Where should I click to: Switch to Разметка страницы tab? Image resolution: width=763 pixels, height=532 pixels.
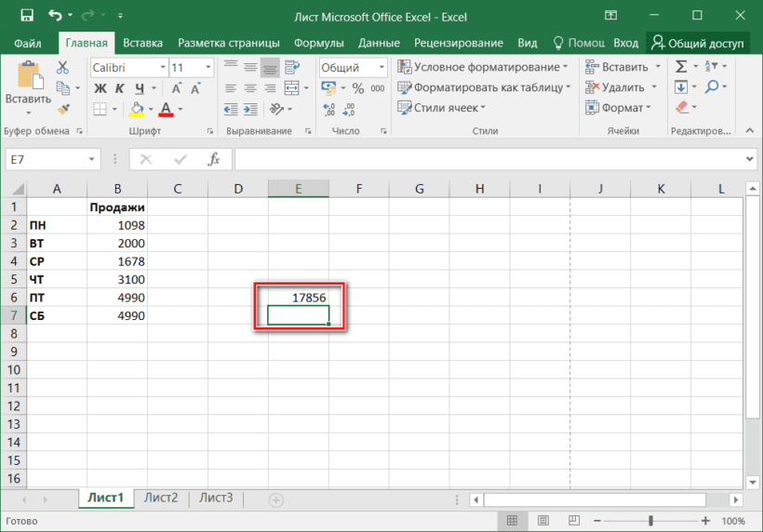point(229,44)
